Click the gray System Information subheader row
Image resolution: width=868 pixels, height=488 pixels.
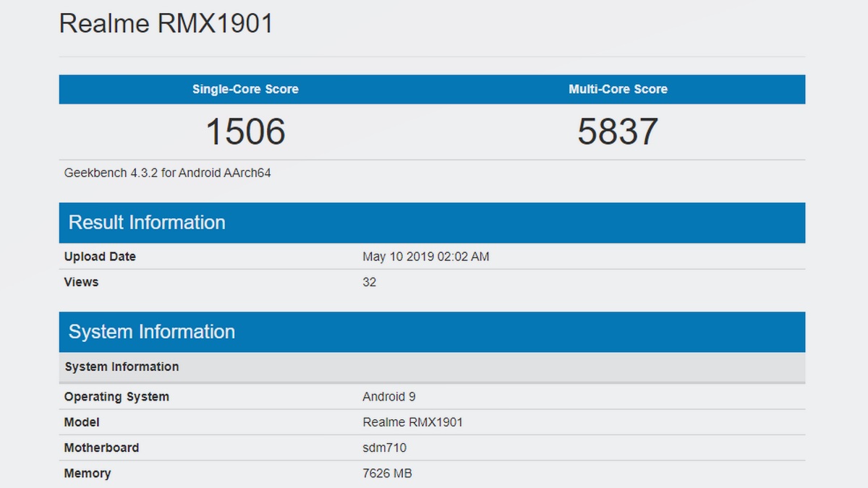432,367
